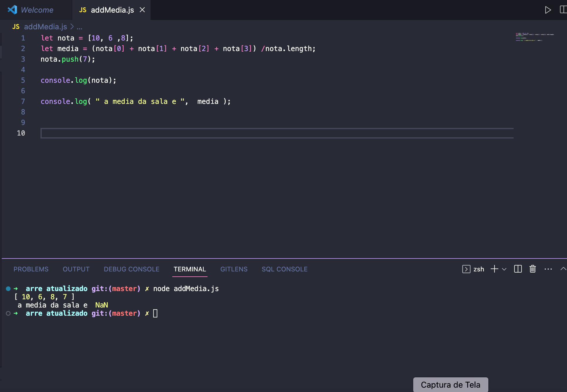This screenshot has height=392, width=567.
Task: Click the blue command status dot
Action: tap(8, 289)
